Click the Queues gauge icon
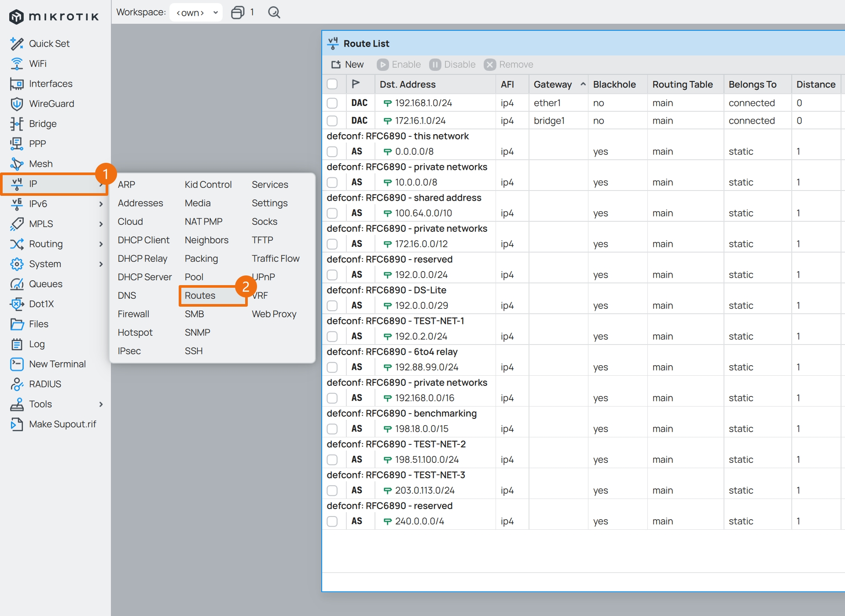Image resolution: width=845 pixels, height=616 pixels. [x=17, y=284]
